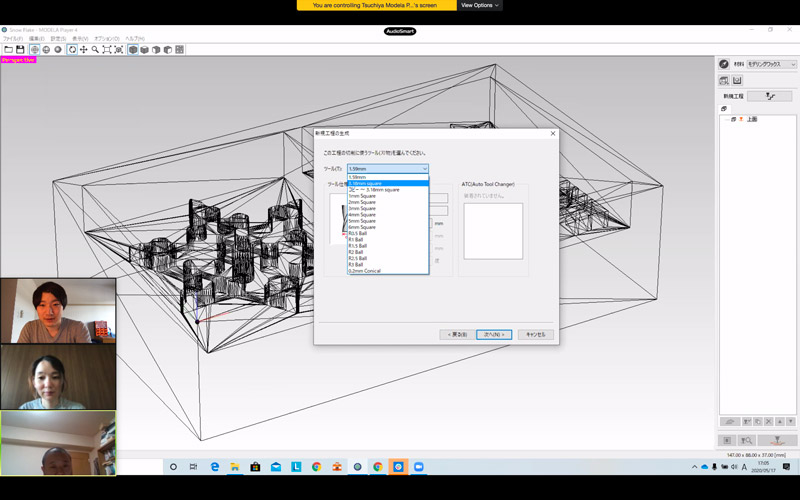800x500 pixels.
Task: Choose R2.5 Ball tool option
Action: point(388,258)
